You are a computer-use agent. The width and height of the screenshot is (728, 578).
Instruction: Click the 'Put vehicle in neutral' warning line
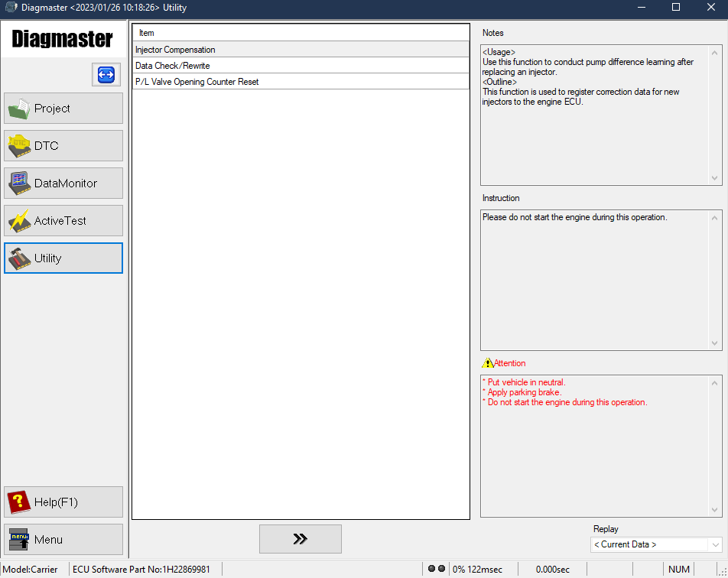[524, 382]
